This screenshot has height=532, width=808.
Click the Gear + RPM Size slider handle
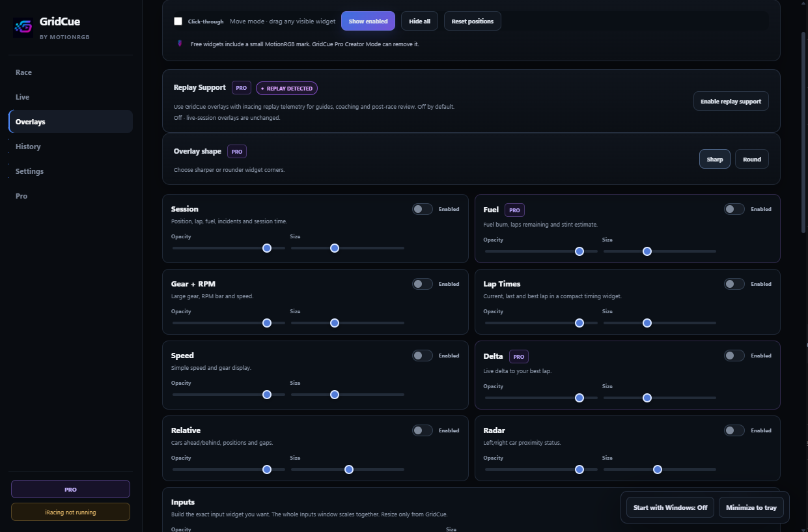click(x=335, y=323)
